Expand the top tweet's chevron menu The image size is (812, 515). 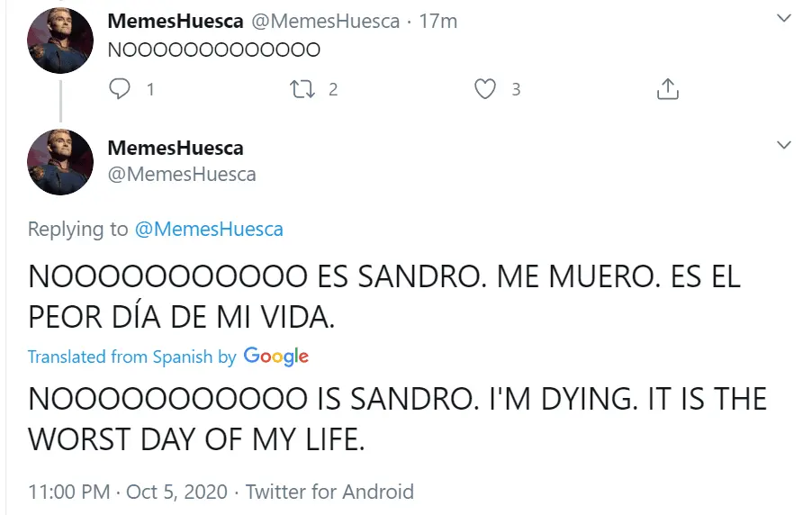tap(784, 19)
